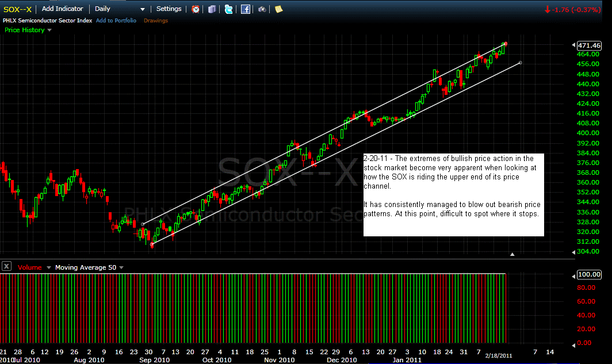Screen dimensions: 612x364
Task: Click the Nov 2010 date axis label
Action: tap(279, 360)
